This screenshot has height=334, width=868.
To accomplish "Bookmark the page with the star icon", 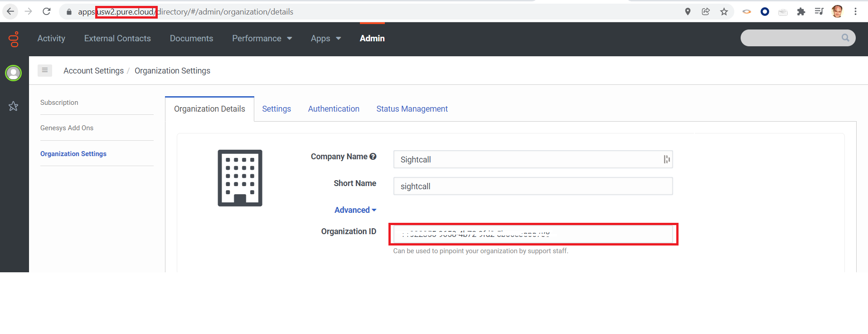I will 724,11.
